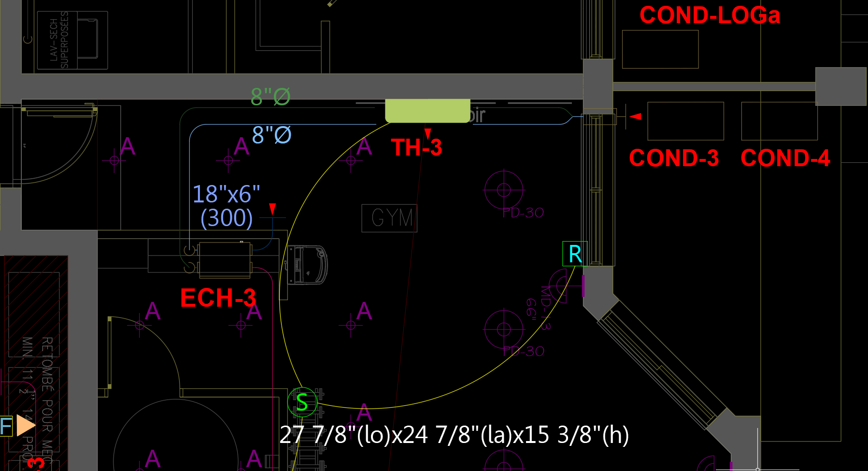868x471 pixels.
Task: Click the red arrow pointing toward COND-3 box
Action: click(636, 116)
